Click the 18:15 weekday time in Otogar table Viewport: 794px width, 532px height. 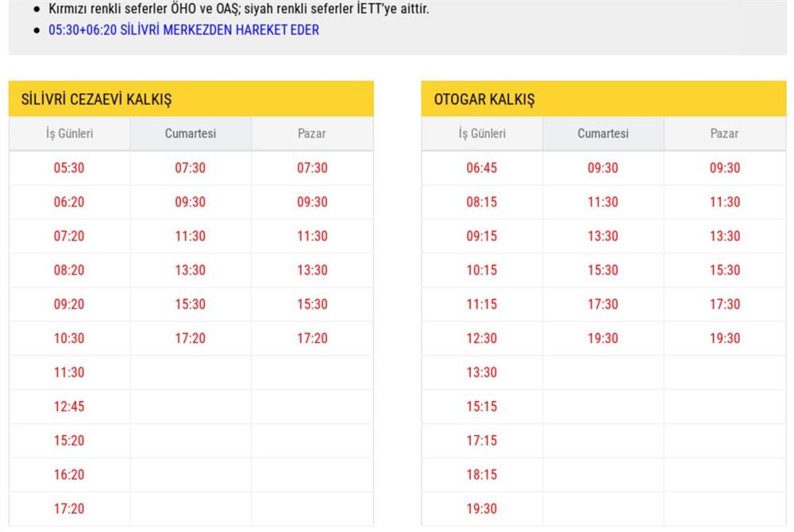coord(482,475)
